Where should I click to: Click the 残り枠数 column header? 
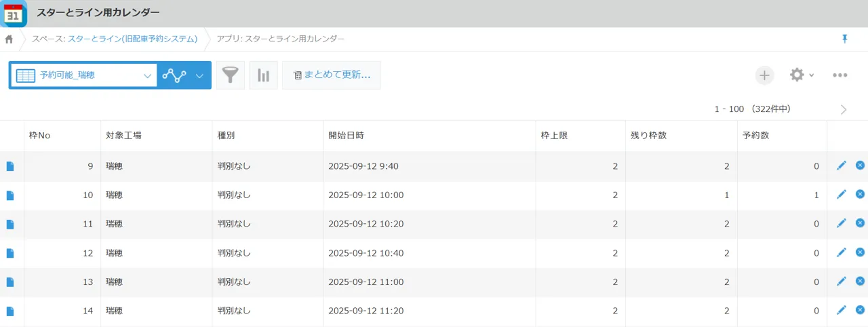click(x=648, y=136)
